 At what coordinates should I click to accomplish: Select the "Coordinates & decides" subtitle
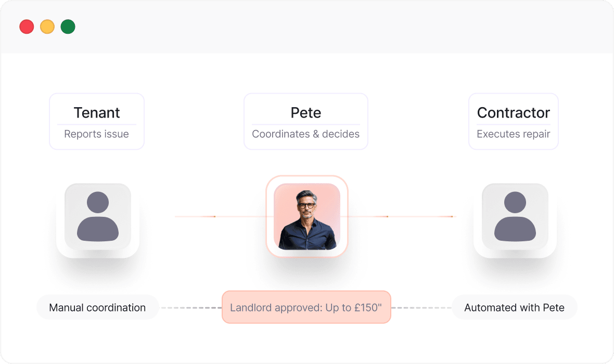306,134
